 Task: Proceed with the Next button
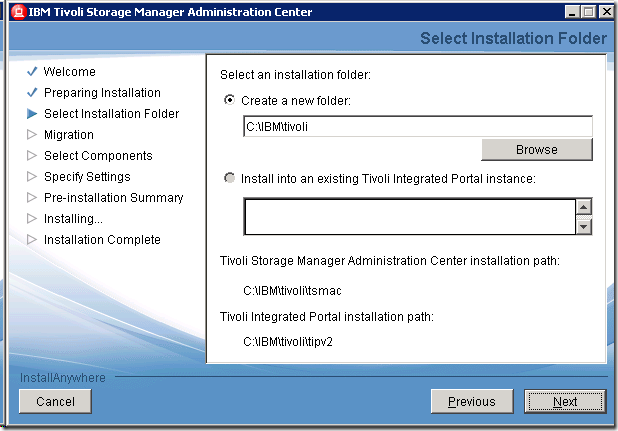coord(565,401)
